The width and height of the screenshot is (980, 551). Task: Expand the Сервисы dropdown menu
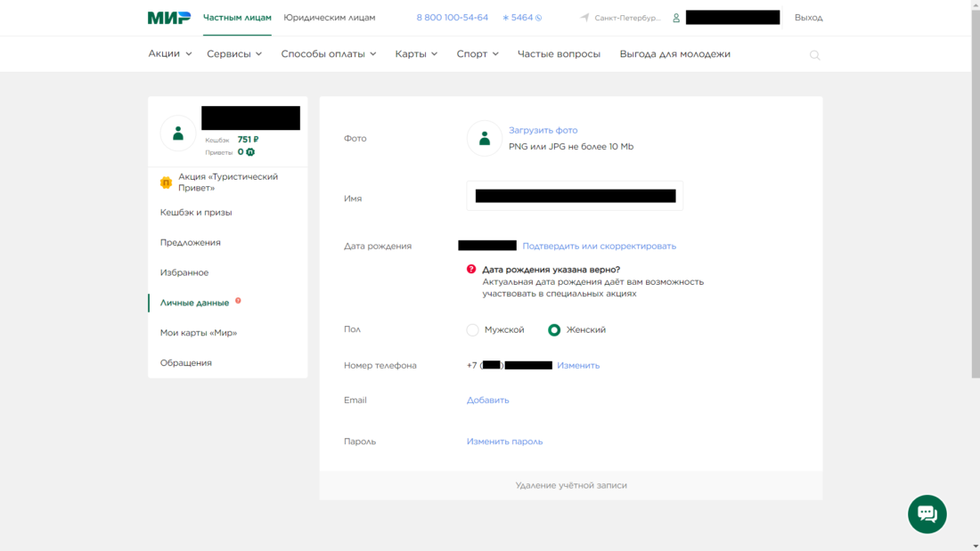click(234, 54)
